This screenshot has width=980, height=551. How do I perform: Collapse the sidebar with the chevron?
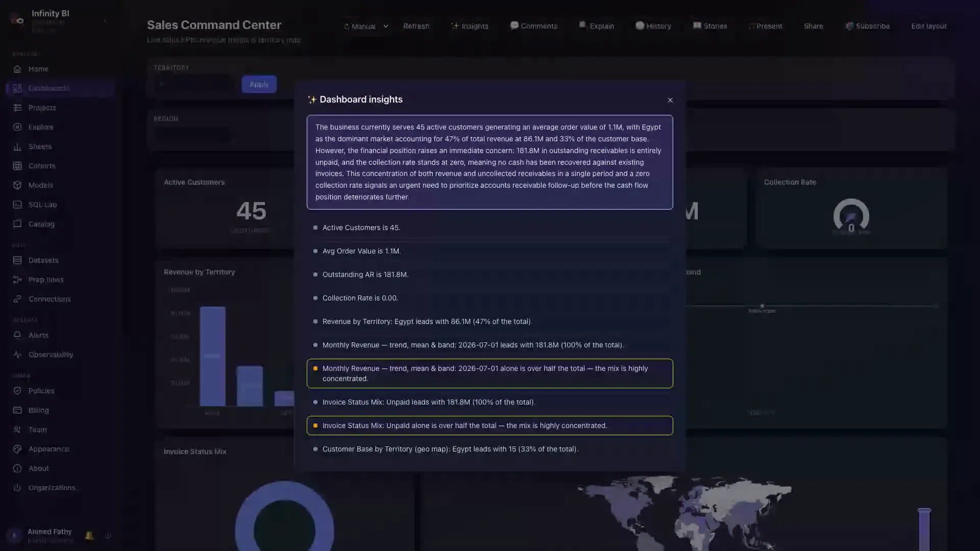(x=105, y=21)
